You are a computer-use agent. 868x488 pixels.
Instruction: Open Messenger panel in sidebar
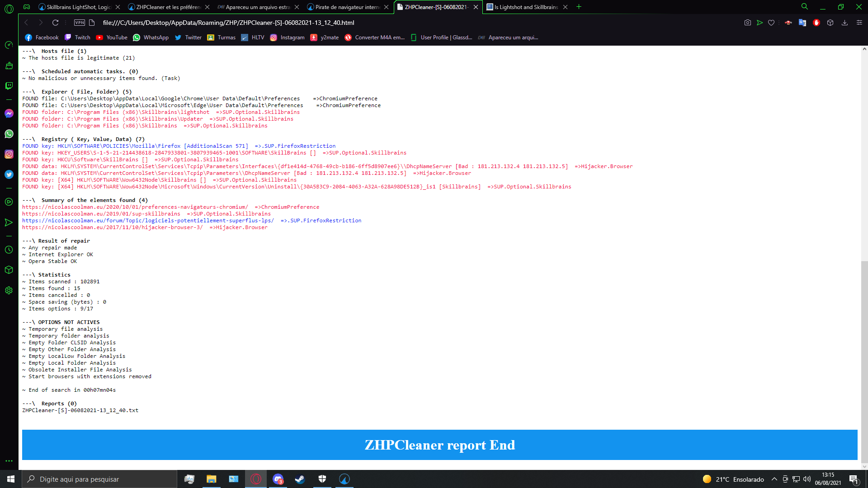(x=9, y=113)
